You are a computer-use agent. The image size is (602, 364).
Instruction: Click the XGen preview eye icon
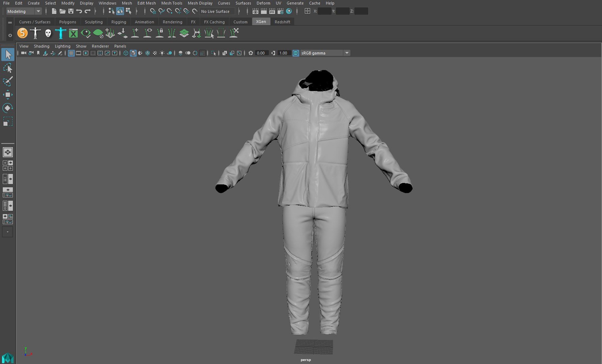coord(86,33)
